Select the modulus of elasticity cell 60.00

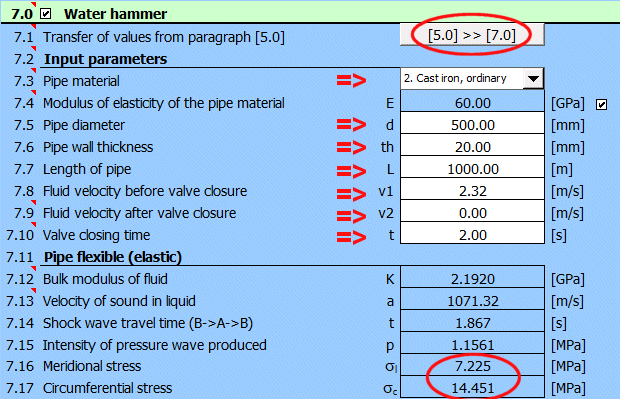click(473, 103)
